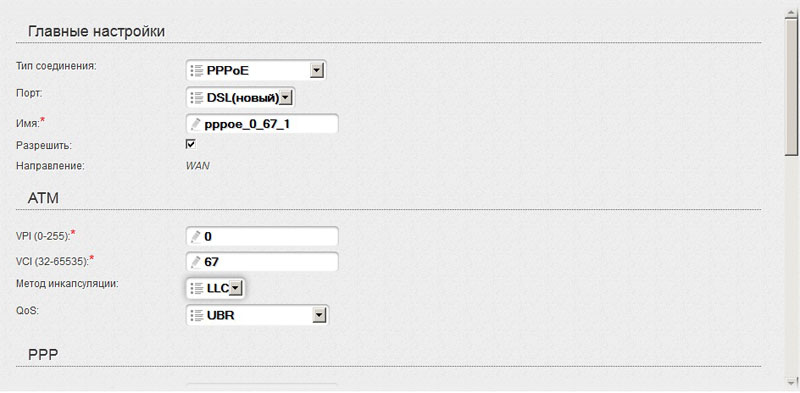
Task: Click the pencil icon in Имя field
Action: tap(196, 124)
